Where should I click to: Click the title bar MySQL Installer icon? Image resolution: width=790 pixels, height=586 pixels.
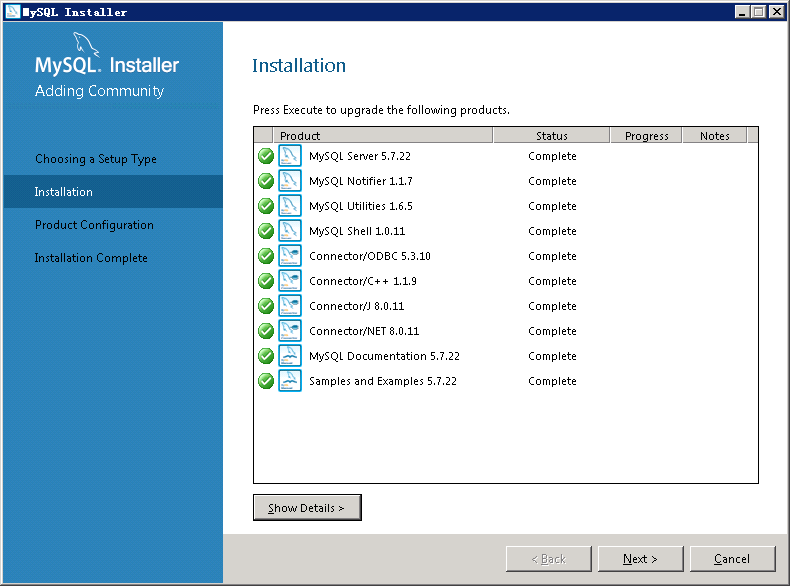[x=13, y=11]
